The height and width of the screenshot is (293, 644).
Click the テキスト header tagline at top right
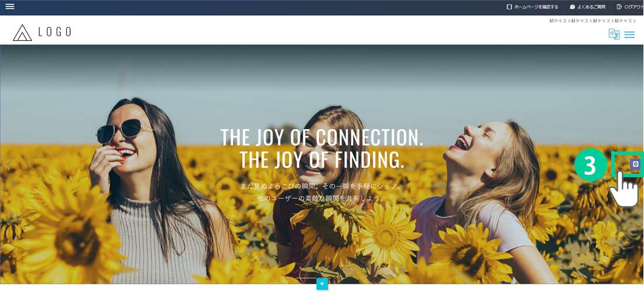[x=593, y=21]
